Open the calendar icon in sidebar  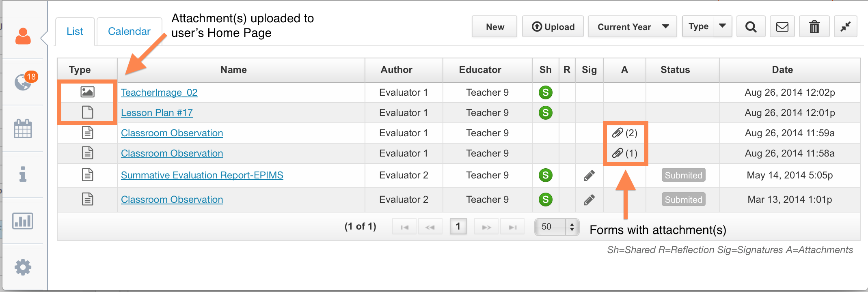23,129
